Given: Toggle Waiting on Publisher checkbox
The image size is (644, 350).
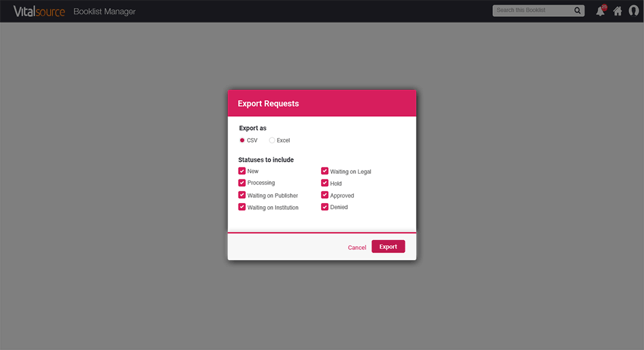Looking at the screenshot, I should pos(242,195).
